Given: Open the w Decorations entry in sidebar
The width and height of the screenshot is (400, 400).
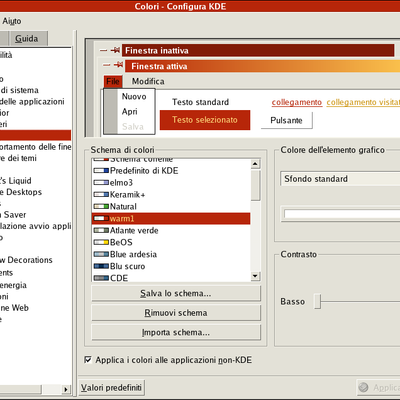Looking at the screenshot, I should (26, 260).
